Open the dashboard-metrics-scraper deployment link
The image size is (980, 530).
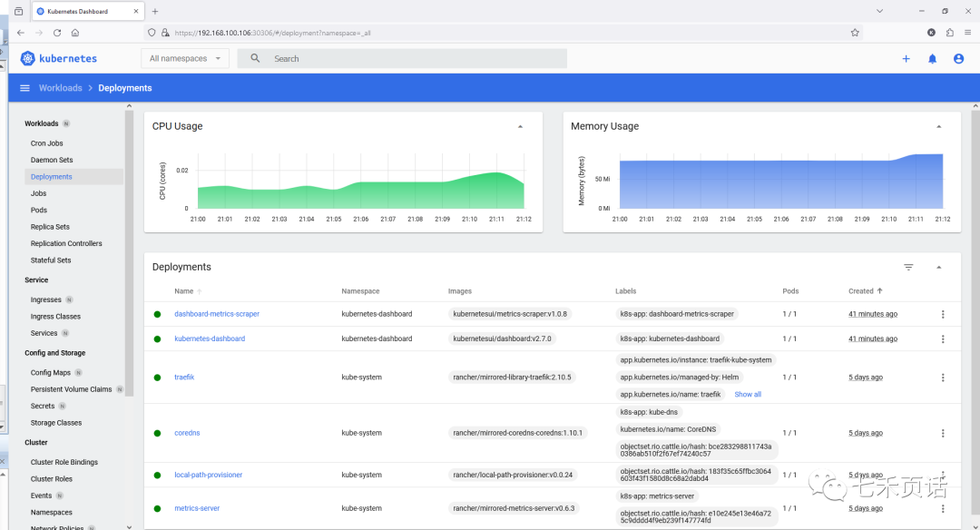(x=217, y=314)
